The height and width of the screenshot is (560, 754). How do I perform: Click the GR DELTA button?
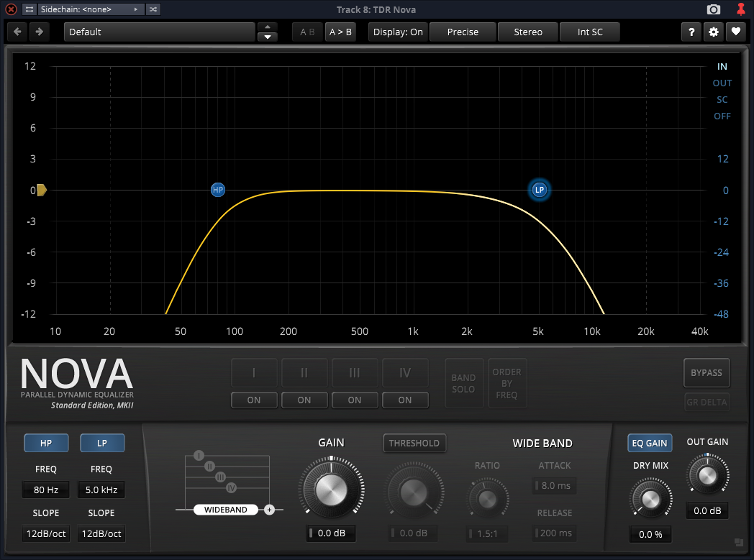(x=707, y=402)
